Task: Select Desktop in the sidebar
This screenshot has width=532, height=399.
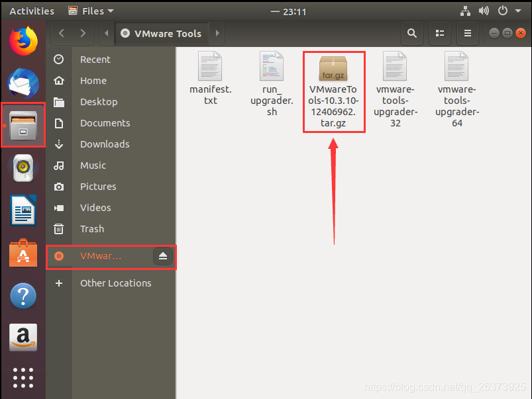Action: click(x=111, y=102)
